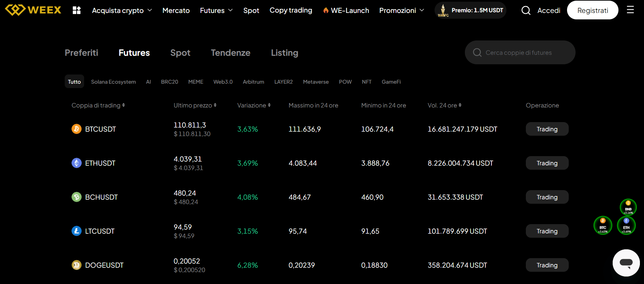
Task: Click the WE-Launch flame icon
Action: [x=326, y=11]
